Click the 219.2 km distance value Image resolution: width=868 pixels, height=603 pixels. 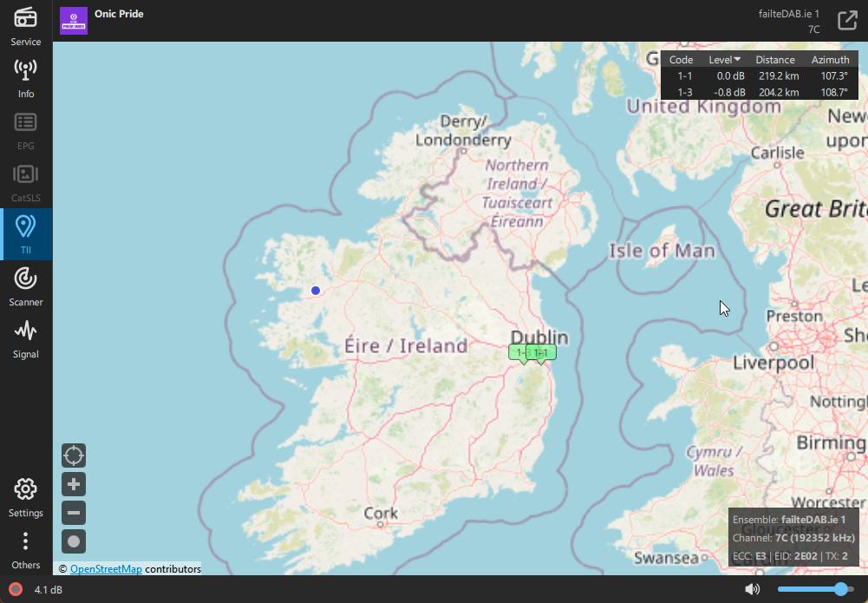pyautogui.click(x=779, y=75)
